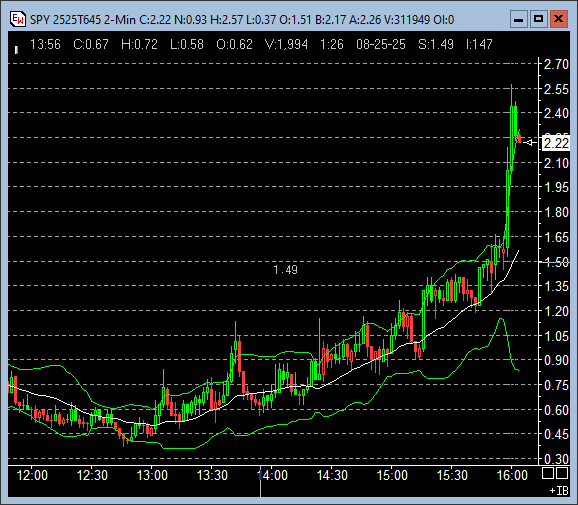The width and height of the screenshot is (578, 505).
Task: Minimize the SPY chart window
Action: (x=518, y=19)
